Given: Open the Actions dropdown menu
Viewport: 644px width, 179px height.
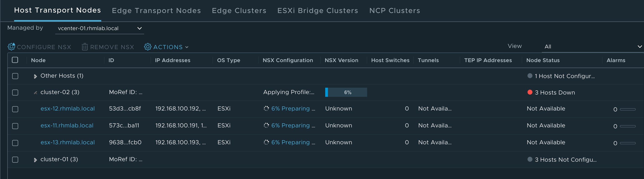Looking at the screenshot, I should [x=166, y=47].
